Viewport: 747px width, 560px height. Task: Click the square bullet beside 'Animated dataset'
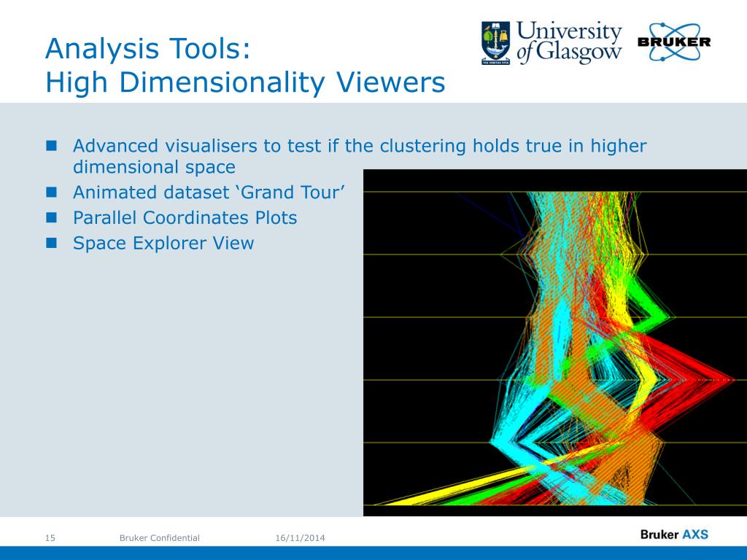pos(52,192)
